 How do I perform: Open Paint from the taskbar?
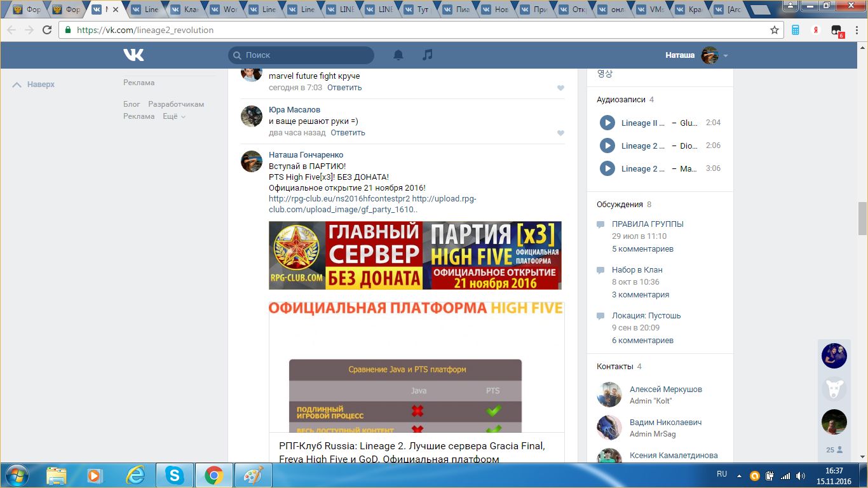(254, 475)
